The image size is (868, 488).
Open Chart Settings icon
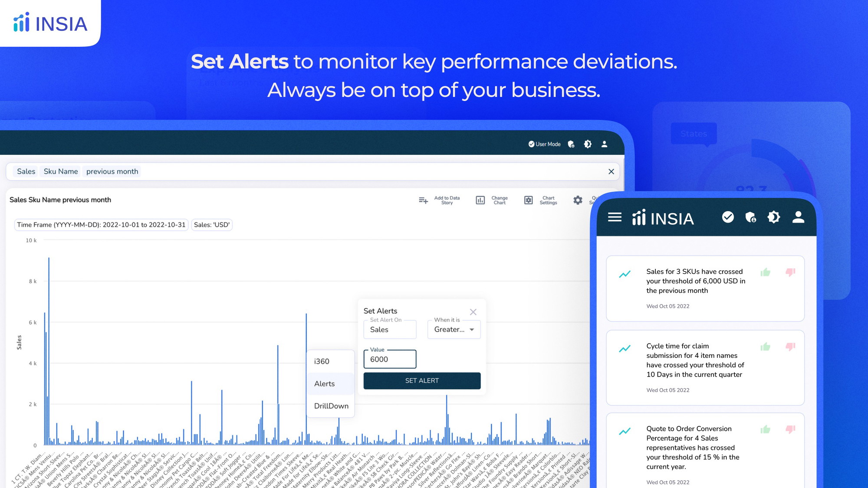(527, 200)
